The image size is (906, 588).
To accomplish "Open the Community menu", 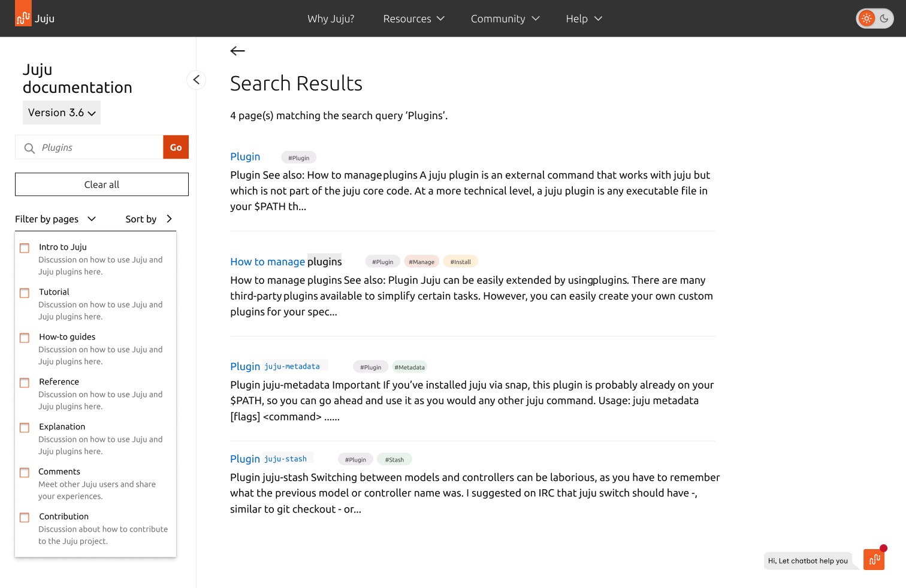I will (x=505, y=19).
